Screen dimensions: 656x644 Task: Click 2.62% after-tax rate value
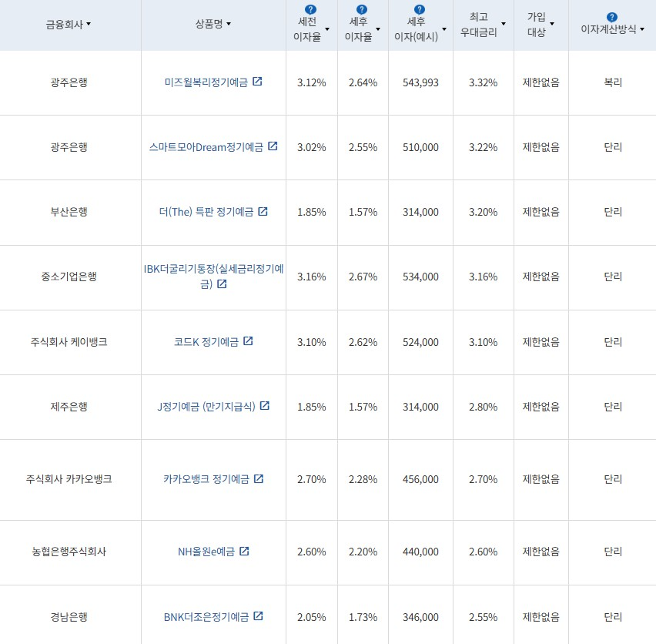point(363,342)
